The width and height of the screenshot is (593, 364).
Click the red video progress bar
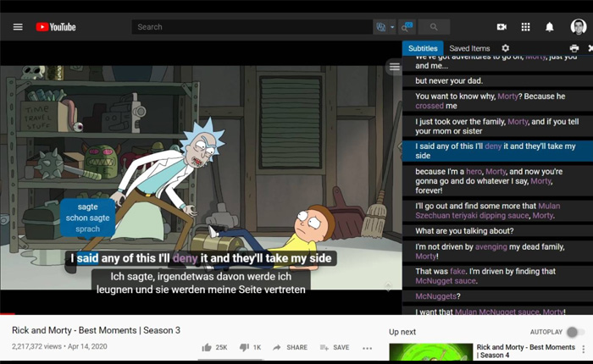point(8,313)
